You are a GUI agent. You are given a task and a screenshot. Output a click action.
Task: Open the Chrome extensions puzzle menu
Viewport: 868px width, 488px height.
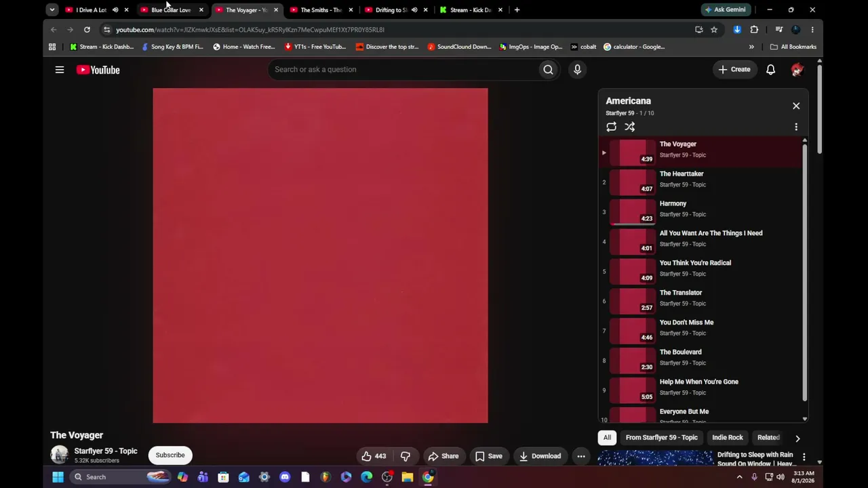coord(754,30)
